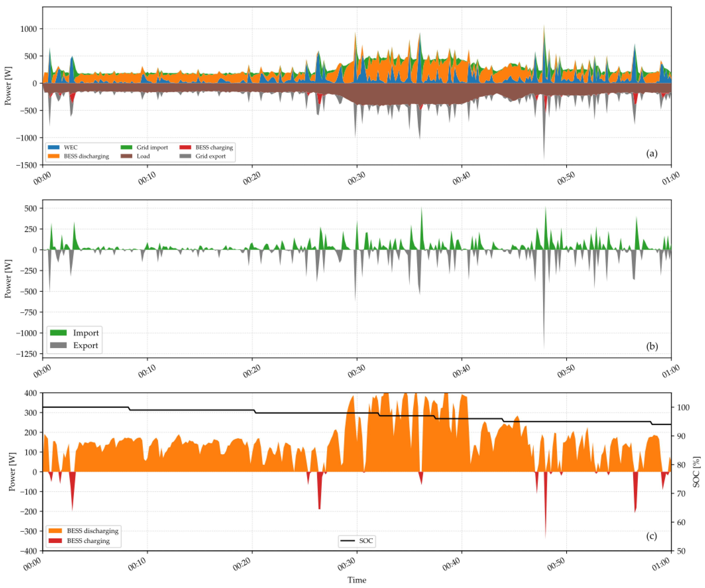Click the BESS discharging label in panel (c)
Image resolution: width=705 pixels, height=588 pixels.
pos(93,531)
